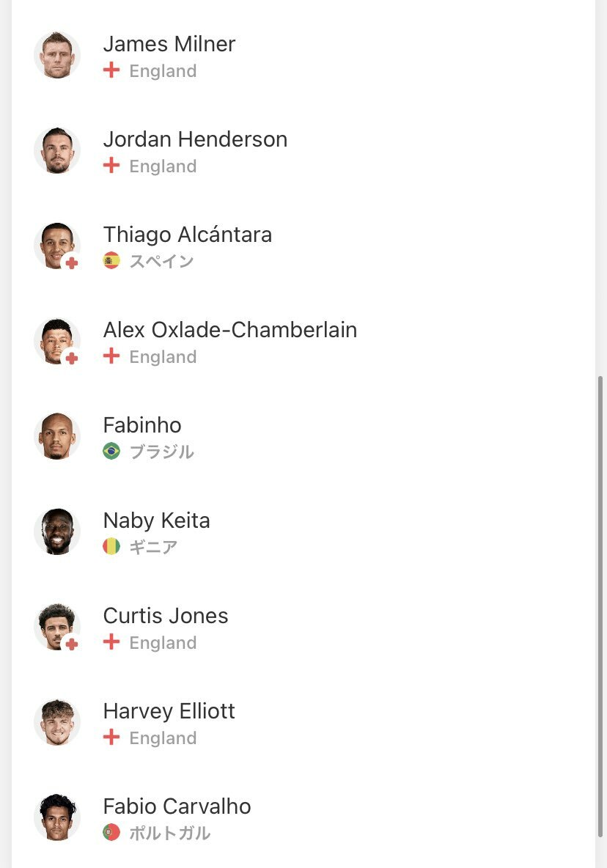607x868 pixels.
Task: Open Fabio Carvalho's player profile
Action: coord(303,817)
